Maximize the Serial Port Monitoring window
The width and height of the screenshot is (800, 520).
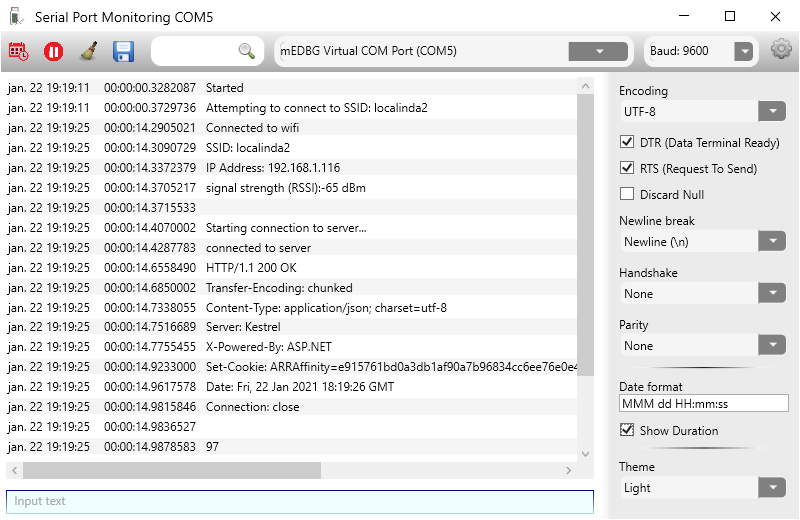click(730, 17)
